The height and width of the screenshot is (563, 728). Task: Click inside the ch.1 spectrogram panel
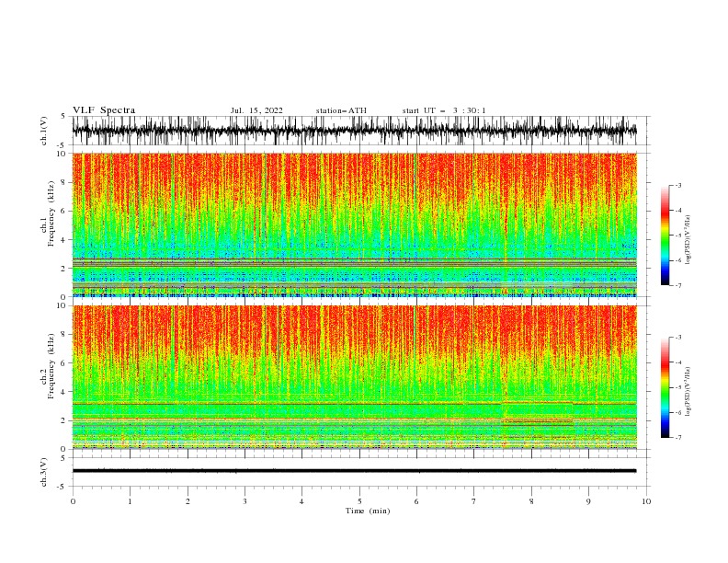point(354,224)
